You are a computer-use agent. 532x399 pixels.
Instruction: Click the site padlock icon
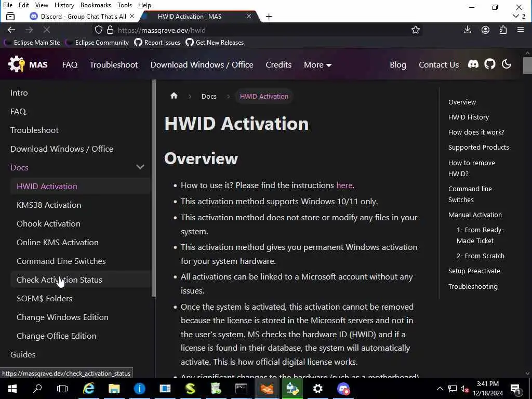click(110, 30)
